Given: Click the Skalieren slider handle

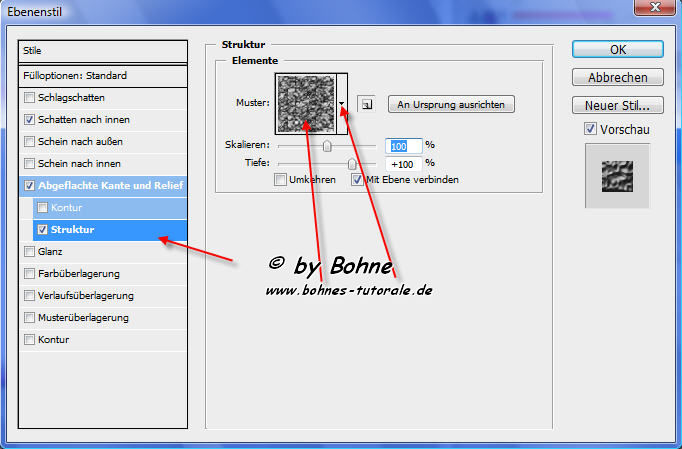Looking at the screenshot, I should (327, 145).
